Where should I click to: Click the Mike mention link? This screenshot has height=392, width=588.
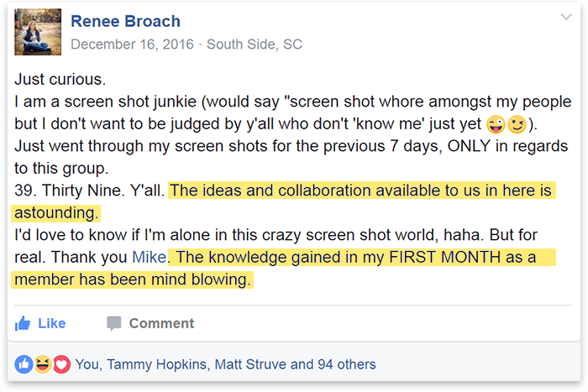coord(150,257)
